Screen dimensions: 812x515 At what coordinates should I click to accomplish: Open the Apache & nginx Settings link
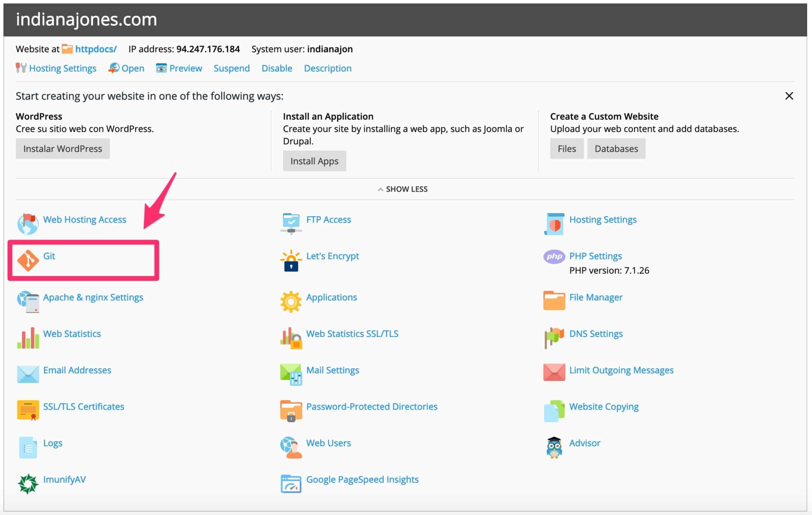(x=93, y=298)
